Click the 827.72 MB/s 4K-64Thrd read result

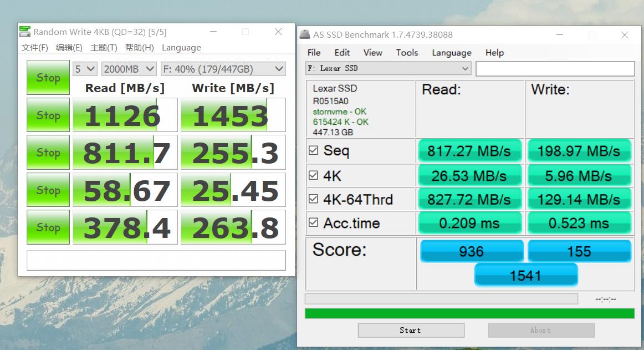470,200
